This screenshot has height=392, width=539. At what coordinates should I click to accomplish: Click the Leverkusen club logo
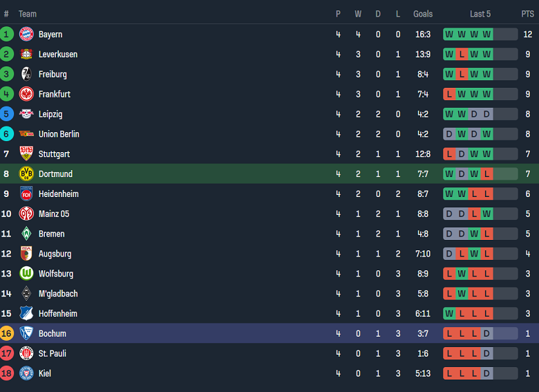26,54
